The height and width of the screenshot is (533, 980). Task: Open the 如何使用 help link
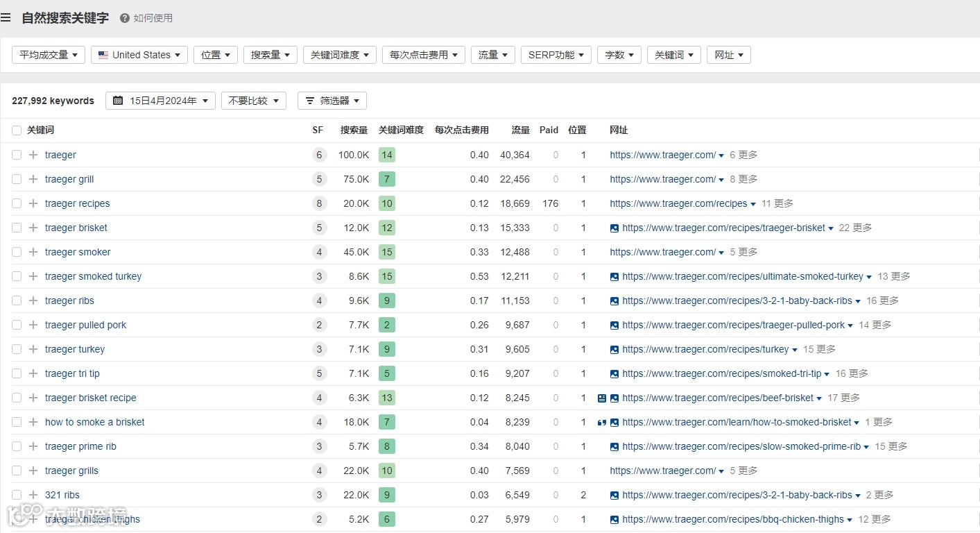pos(153,18)
